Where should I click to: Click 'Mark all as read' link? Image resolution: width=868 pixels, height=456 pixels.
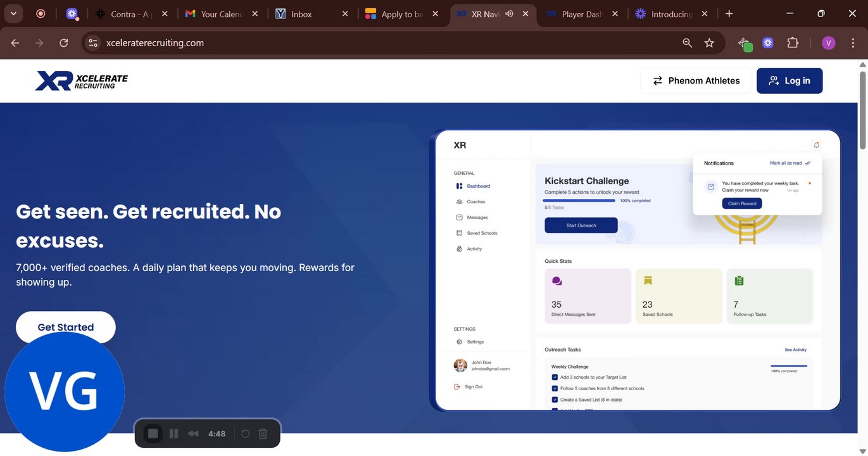[x=790, y=163]
